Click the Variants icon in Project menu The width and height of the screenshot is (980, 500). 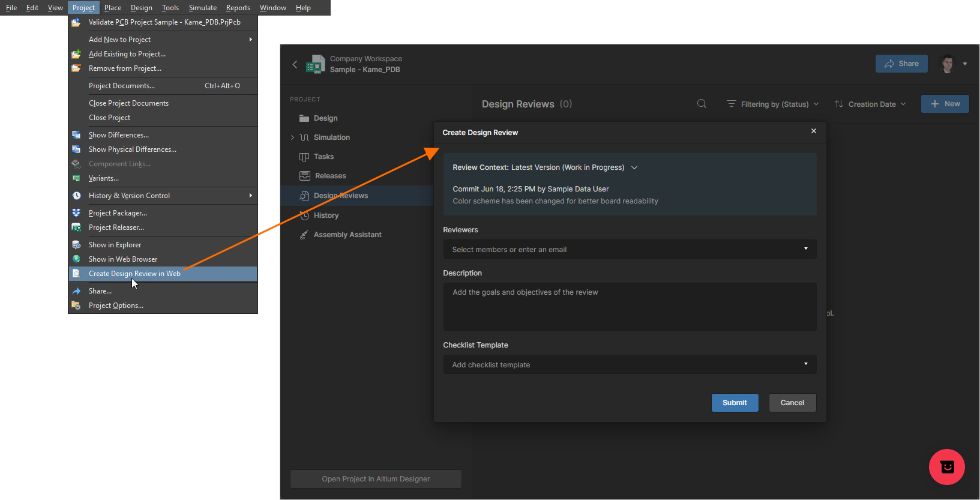(x=76, y=178)
